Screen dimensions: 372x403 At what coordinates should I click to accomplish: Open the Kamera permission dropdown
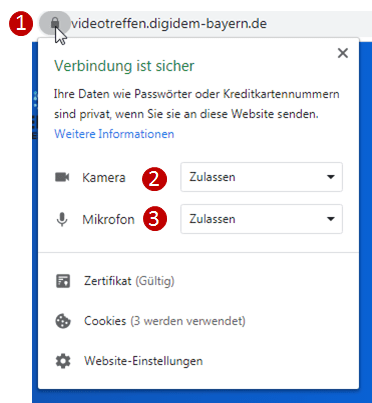[x=261, y=177]
